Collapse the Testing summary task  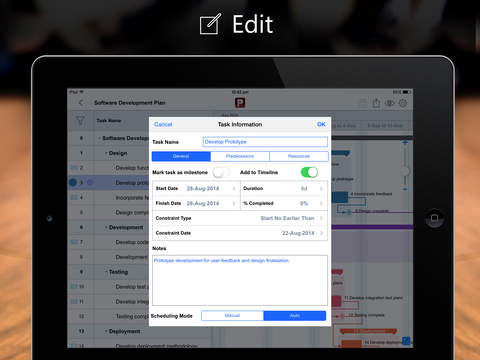106,272
